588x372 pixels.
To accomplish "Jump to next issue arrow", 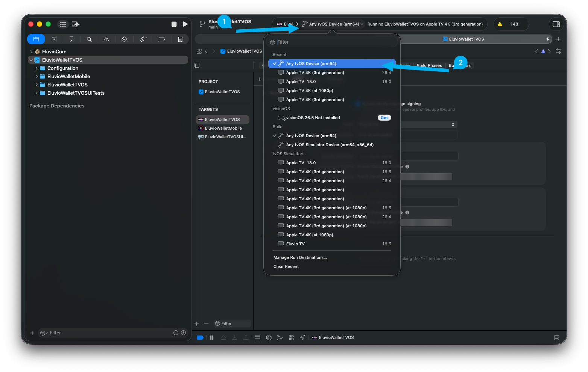I will tap(549, 51).
